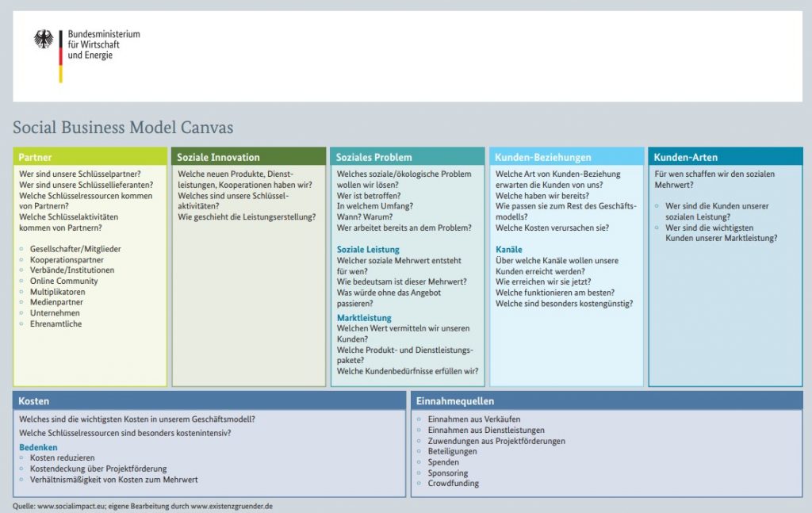This screenshot has width=812, height=513.
Task: Select the Social Business Model Canvas title
Action: (123, 128)
